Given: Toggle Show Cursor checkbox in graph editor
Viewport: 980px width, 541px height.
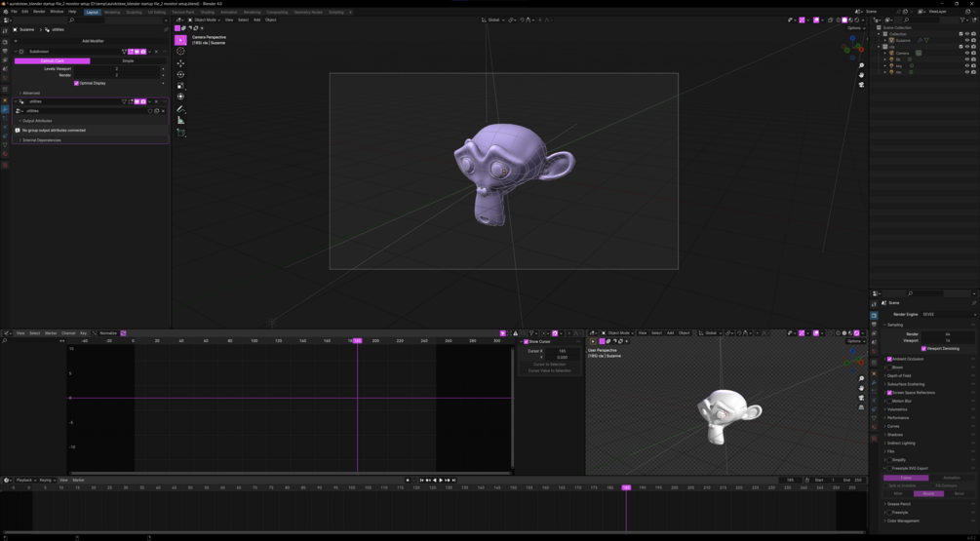Looking at the screenshot, I should tap(527, 342).
